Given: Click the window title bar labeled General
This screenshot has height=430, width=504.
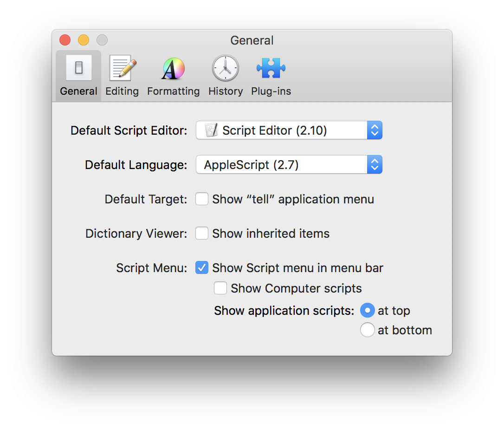Looking at the screenshot, I should [x=252, y=40].
